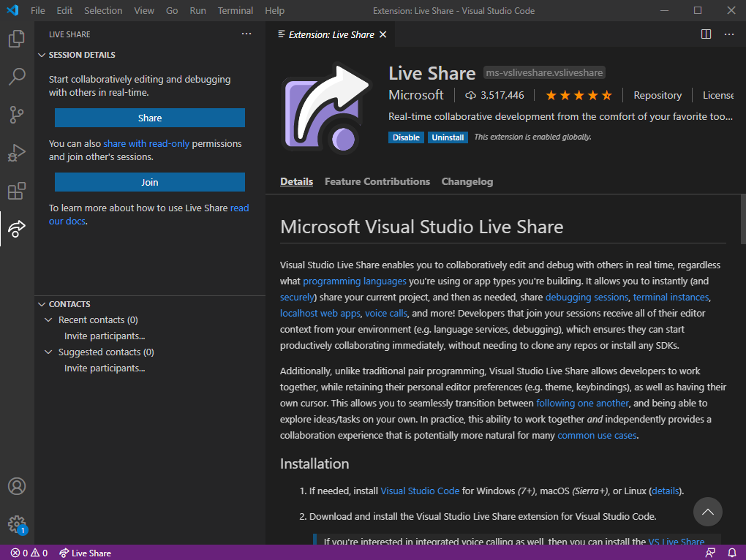This screenshot has height=560, width=746.
Task: Click the scroll-to-top arrow button
Action: click(707, 512)
